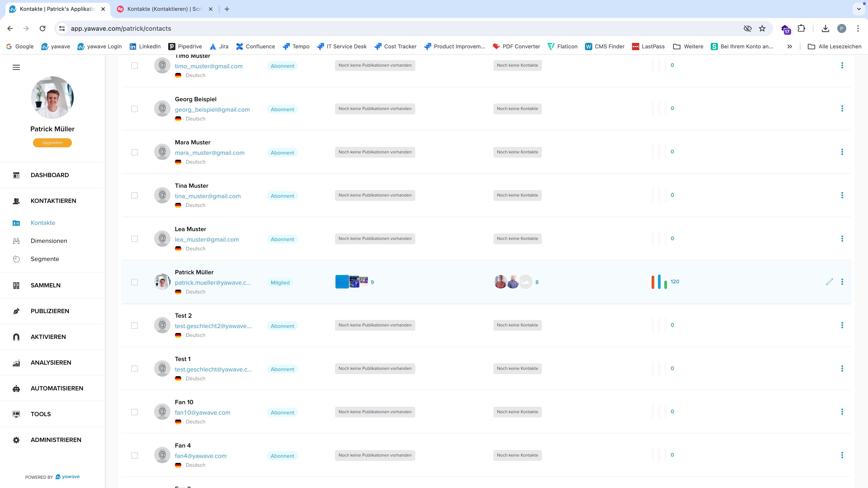Open the lea_muster@gmail.com email link
The width and height of the screenshot is (868, 488).
pyautogui.click(x=207, y=239)
